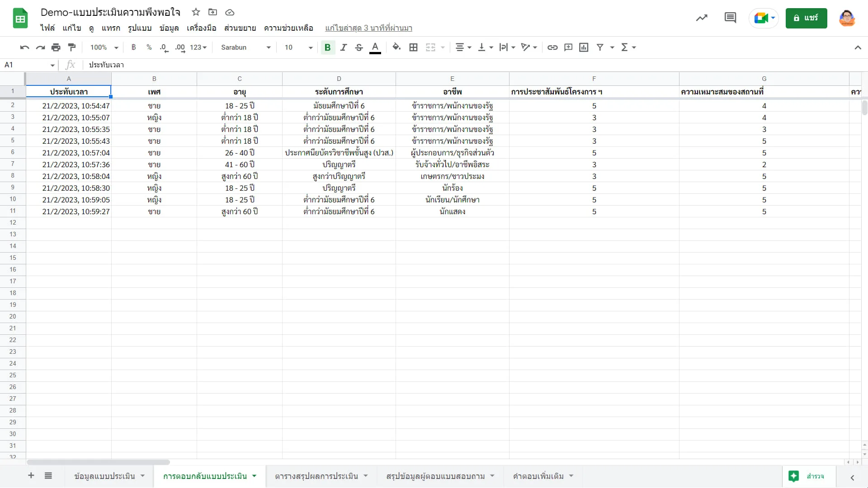The height and width of the screenshot is (488, 868).
Task: Toggle strikethrough formatting
Action: point(359,47)
